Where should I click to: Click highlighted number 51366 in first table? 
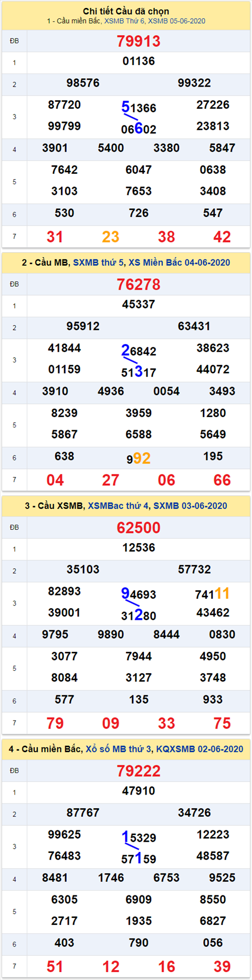pos(139,107)
